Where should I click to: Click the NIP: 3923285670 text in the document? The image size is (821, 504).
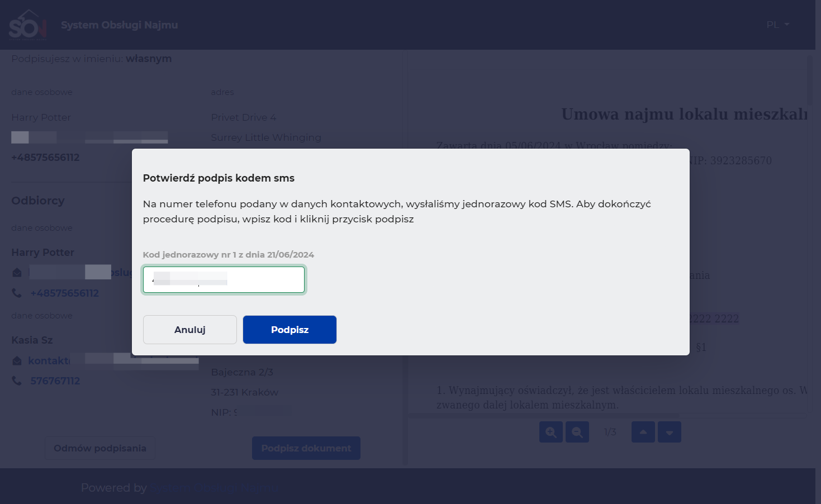(730, 161)
